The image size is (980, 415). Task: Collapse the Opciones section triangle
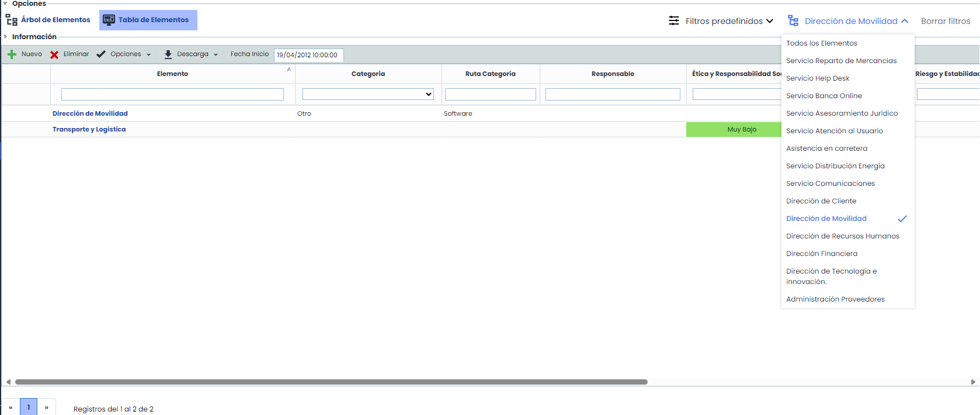[x=5, y=4]
